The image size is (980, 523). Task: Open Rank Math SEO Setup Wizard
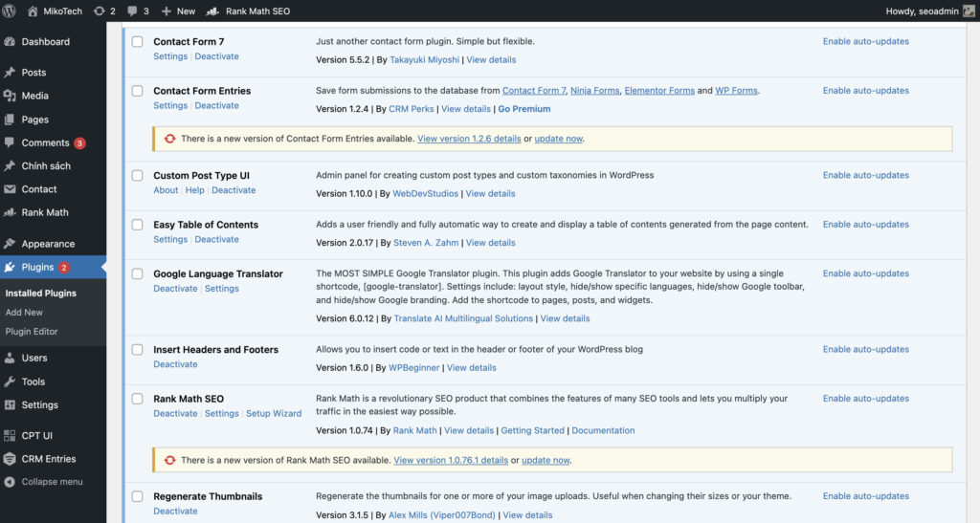274,414
